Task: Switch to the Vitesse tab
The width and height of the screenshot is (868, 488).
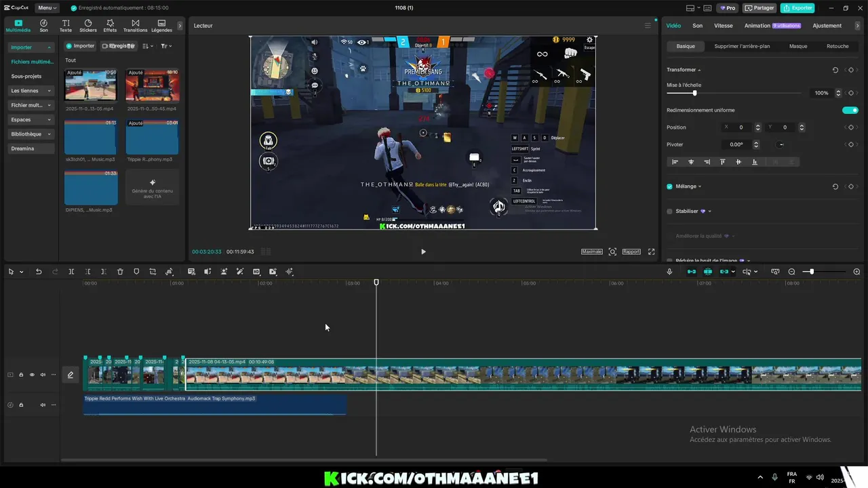Action: point(724,26)
